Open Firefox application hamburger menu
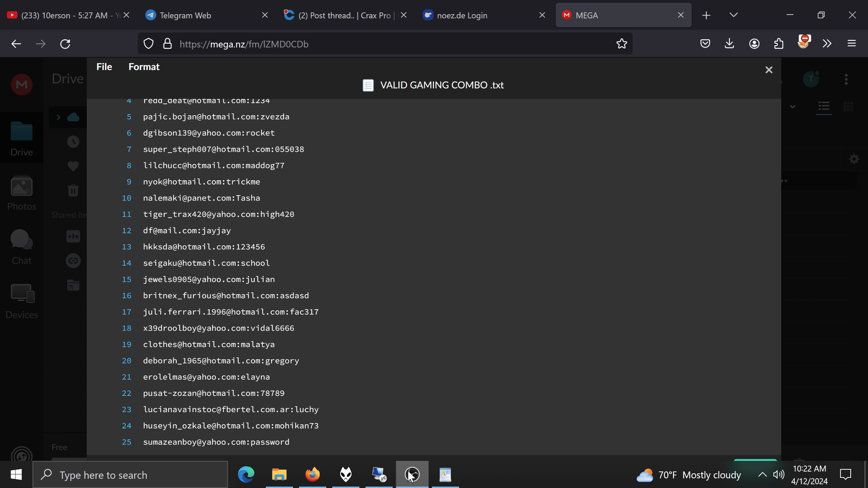The height and width of the screenshot is (488, 868). 852,44
